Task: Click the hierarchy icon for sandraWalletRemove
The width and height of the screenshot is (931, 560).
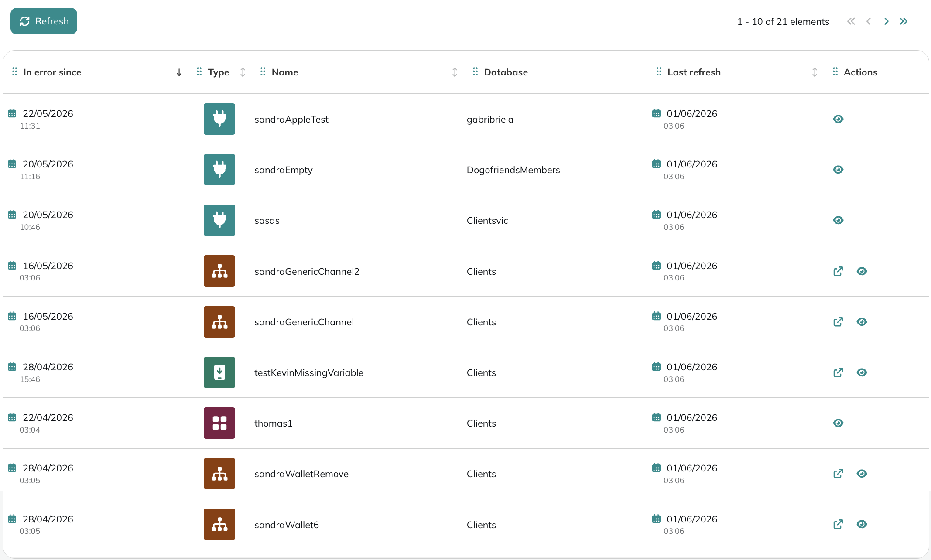Action: [219, 474]
